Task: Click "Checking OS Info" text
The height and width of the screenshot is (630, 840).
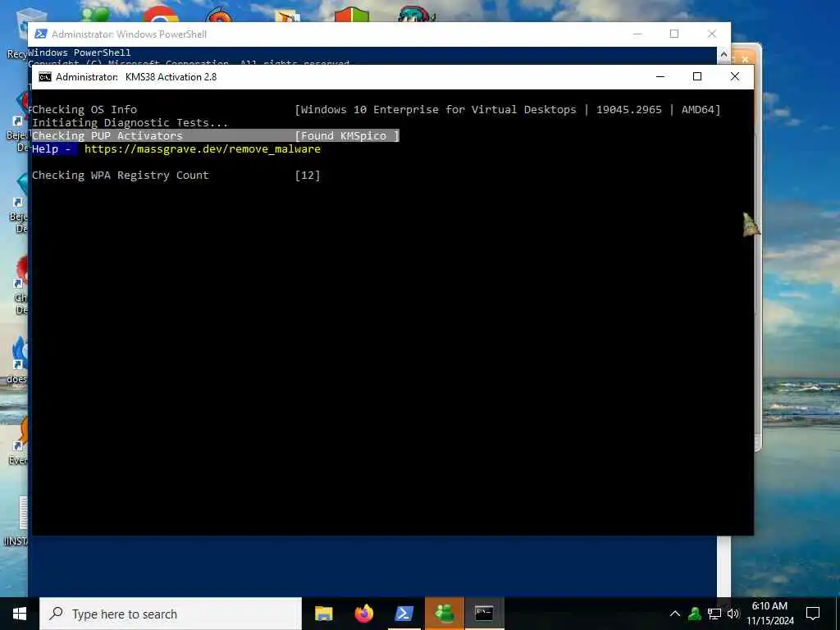Action: [x=84, y=110]
